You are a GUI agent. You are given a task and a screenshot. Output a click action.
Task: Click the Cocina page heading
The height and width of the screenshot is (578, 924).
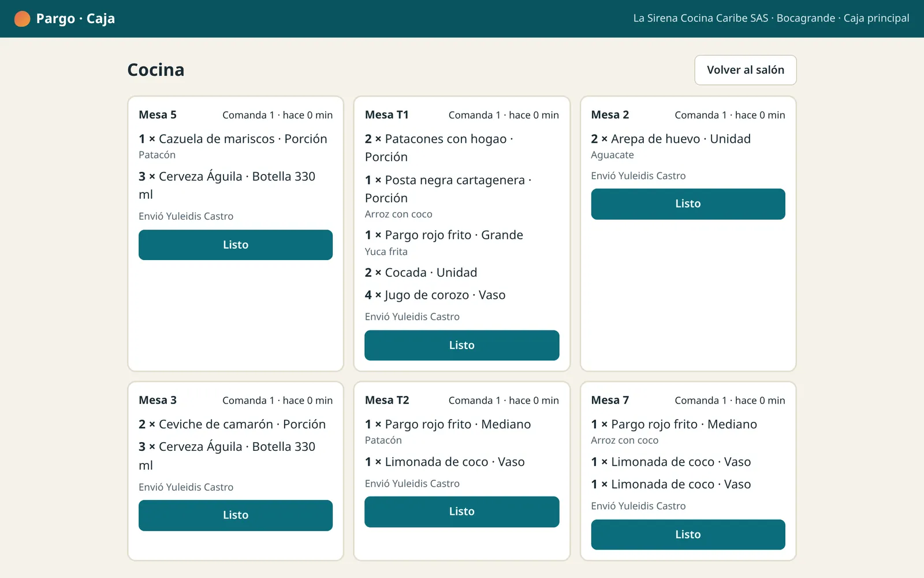click(156, 70)
